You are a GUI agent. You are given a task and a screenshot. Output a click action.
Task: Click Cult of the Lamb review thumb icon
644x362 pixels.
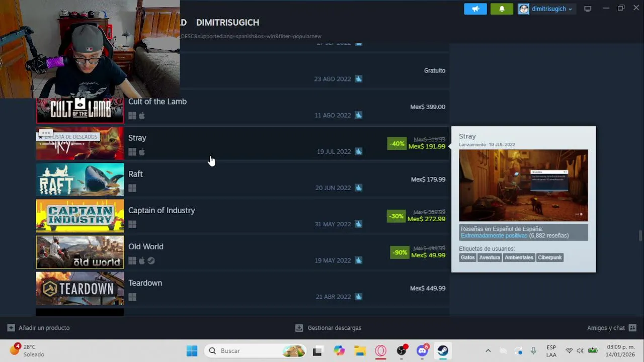[x=358, y=115]
